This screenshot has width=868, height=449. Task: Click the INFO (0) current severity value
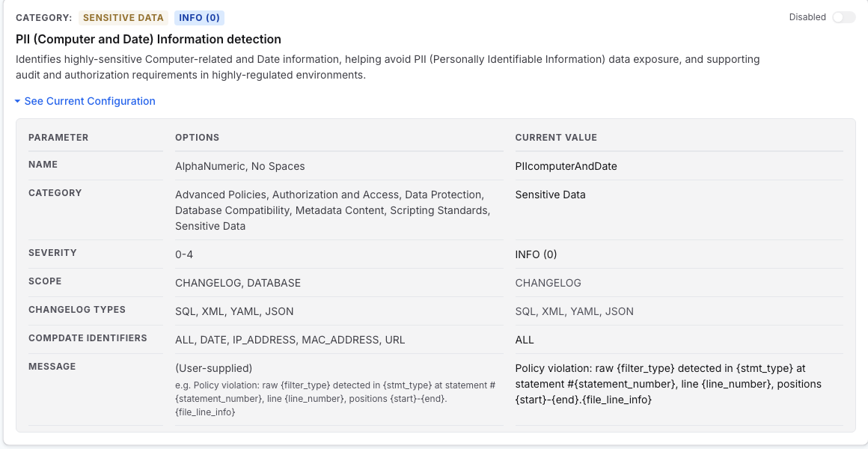pyautogui.click(x=536, y=254)
